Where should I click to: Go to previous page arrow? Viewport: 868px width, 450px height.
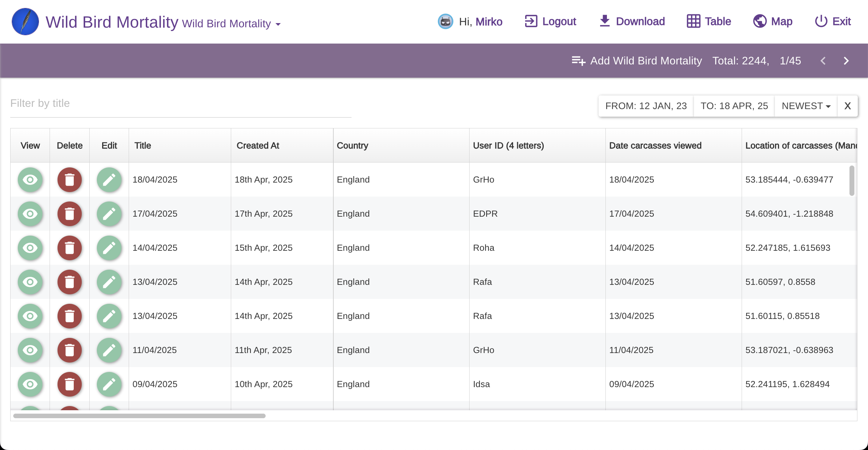[823, 61]
